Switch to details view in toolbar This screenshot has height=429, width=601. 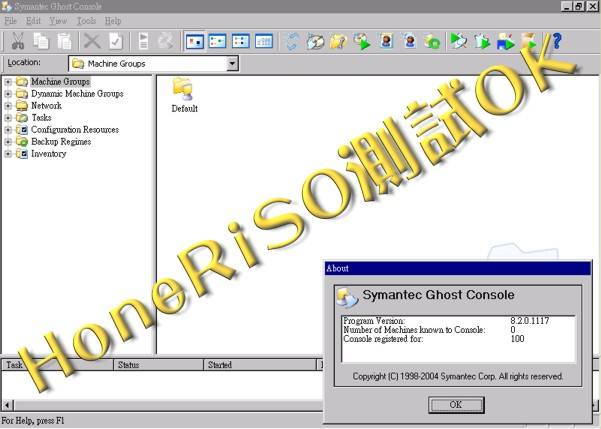(264, 41)
